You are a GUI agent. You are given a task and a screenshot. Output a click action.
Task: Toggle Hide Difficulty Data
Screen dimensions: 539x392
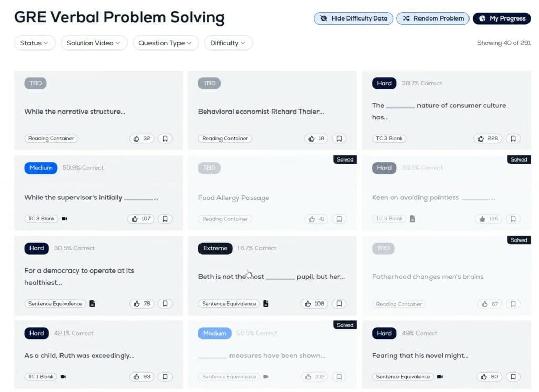[354, 18]
